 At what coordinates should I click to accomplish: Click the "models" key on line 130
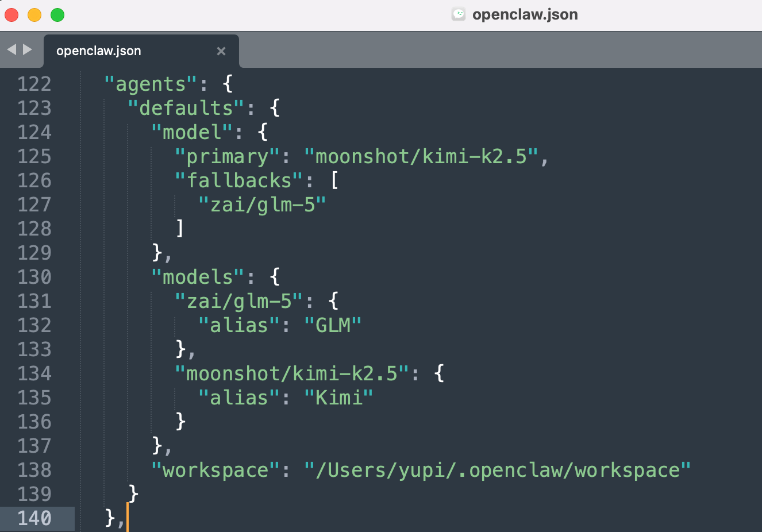[x=198, y=277]
